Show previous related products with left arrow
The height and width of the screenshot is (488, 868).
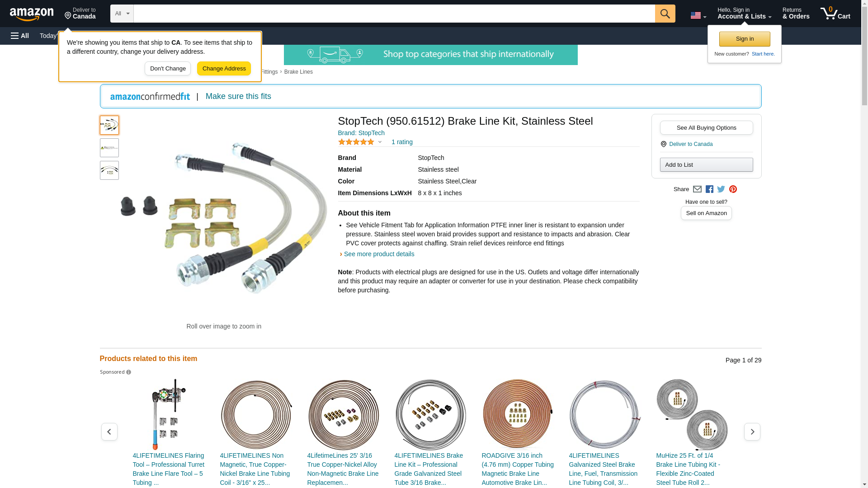[109, 432]
